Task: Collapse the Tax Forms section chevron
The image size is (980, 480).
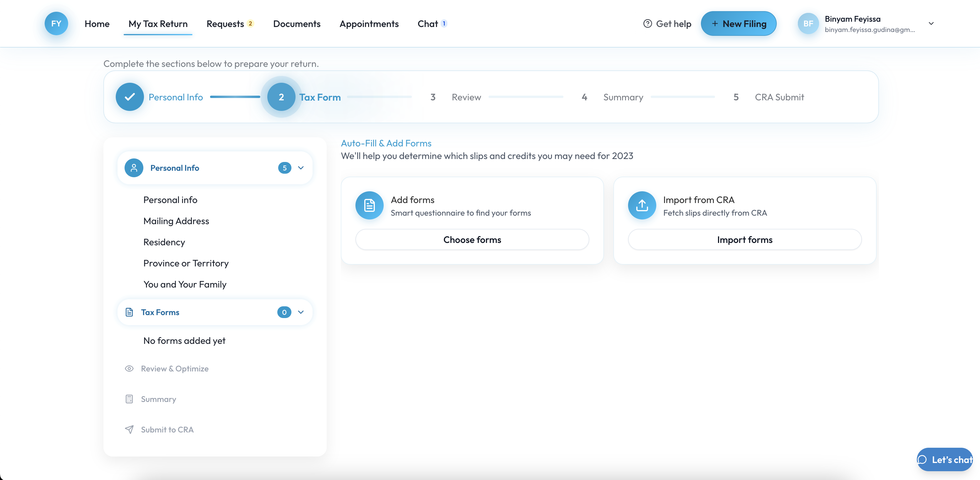Action: point(301,312)
